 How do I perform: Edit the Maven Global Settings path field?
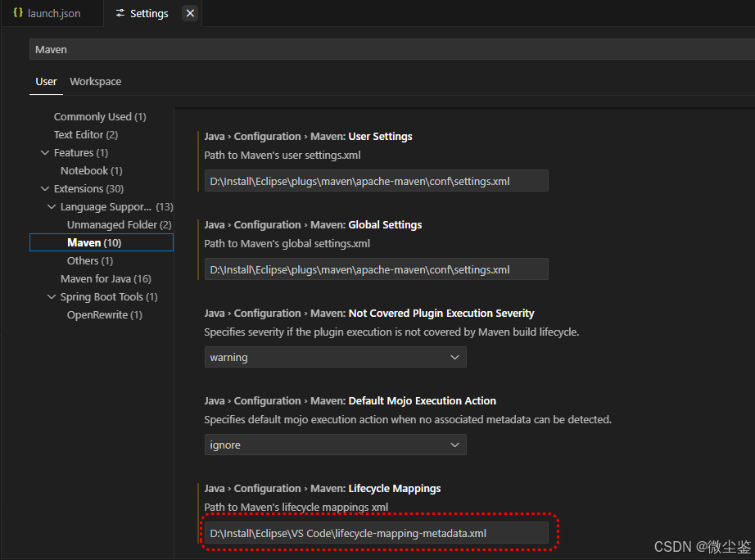(x=376, y=269)
